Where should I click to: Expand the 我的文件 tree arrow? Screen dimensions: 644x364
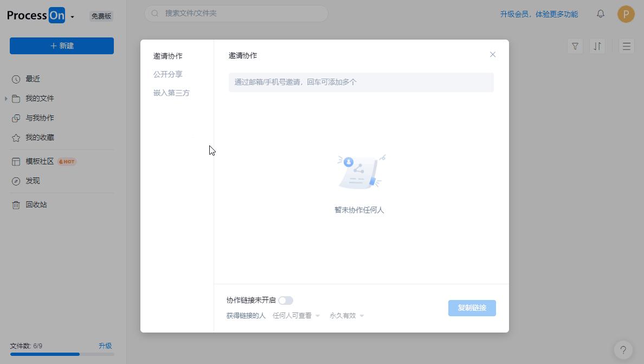(7, 98)
